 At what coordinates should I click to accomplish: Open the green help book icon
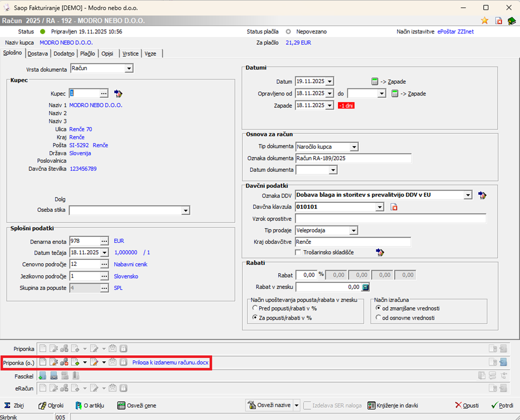tap(511, 21)
